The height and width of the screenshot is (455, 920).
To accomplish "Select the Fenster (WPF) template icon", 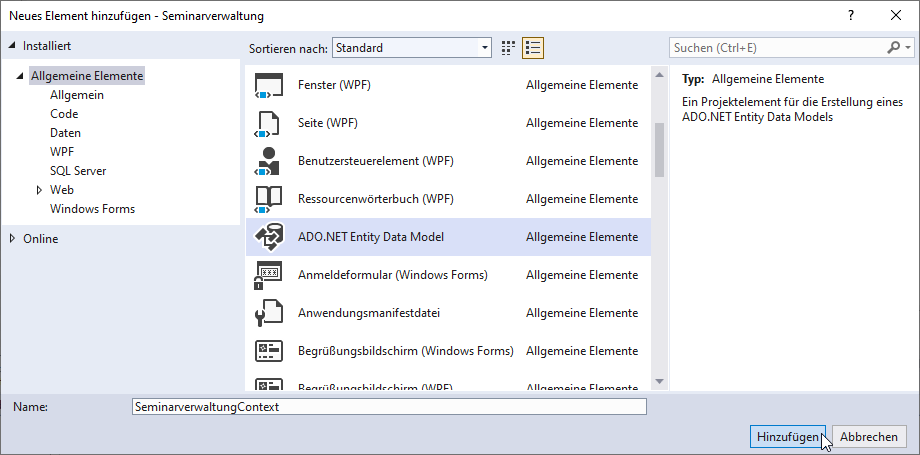I will [x=269, y=85].
